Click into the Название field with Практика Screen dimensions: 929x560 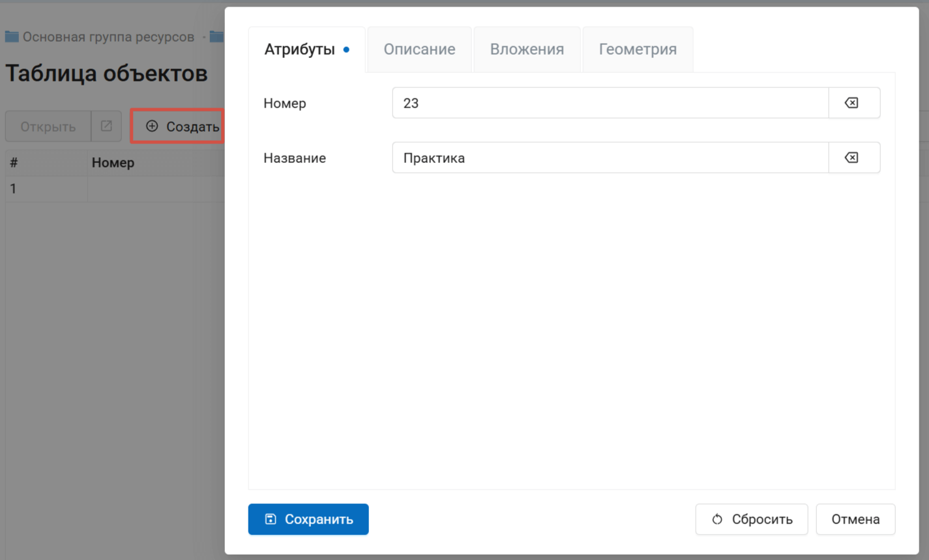pos(610,158)
